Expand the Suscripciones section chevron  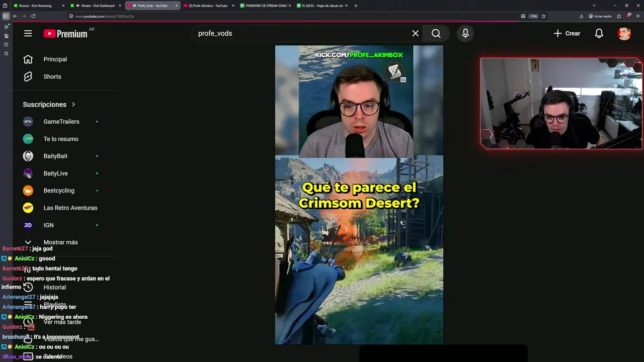(x=73, y=104)
